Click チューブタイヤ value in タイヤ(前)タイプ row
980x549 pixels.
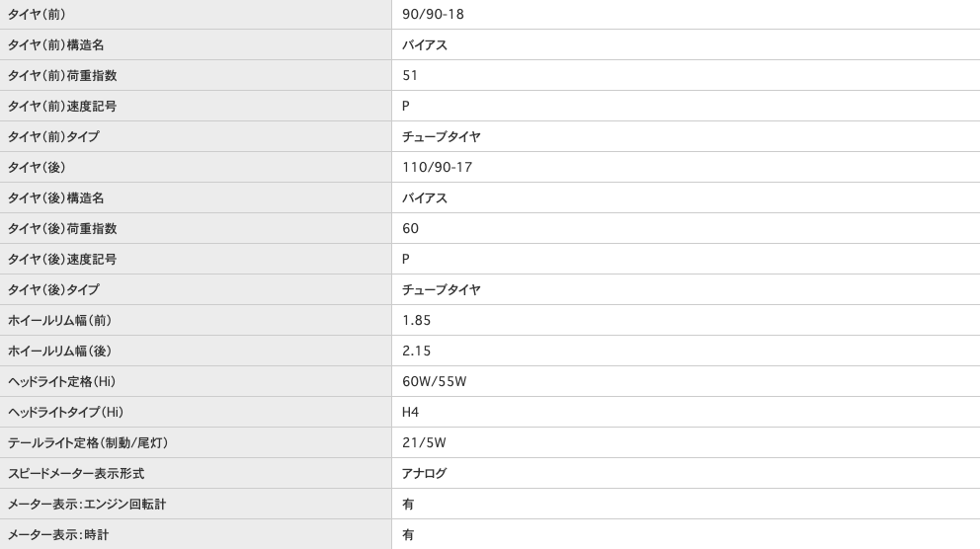pos(441,137)
